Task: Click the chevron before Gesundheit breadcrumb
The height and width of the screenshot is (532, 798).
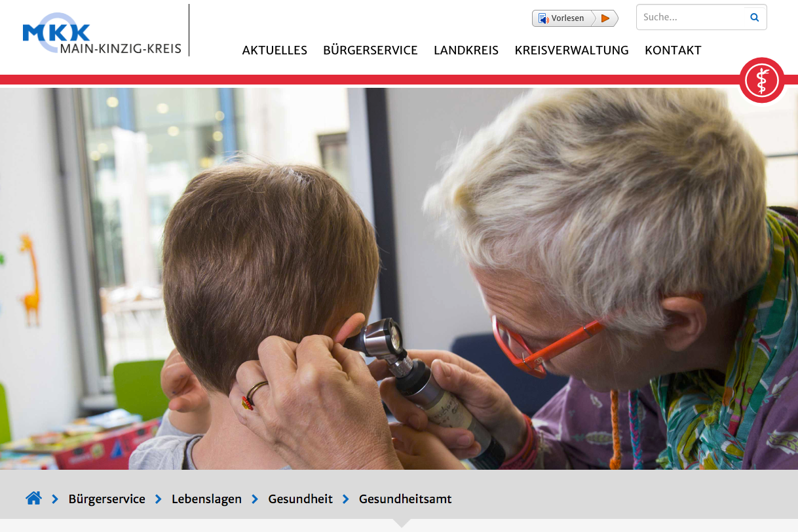Action: coord(255,499)
